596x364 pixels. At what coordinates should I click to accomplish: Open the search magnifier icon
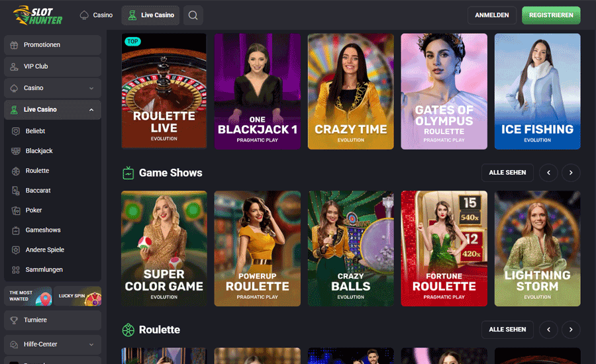pyautogui.click(x=193, y=15)
